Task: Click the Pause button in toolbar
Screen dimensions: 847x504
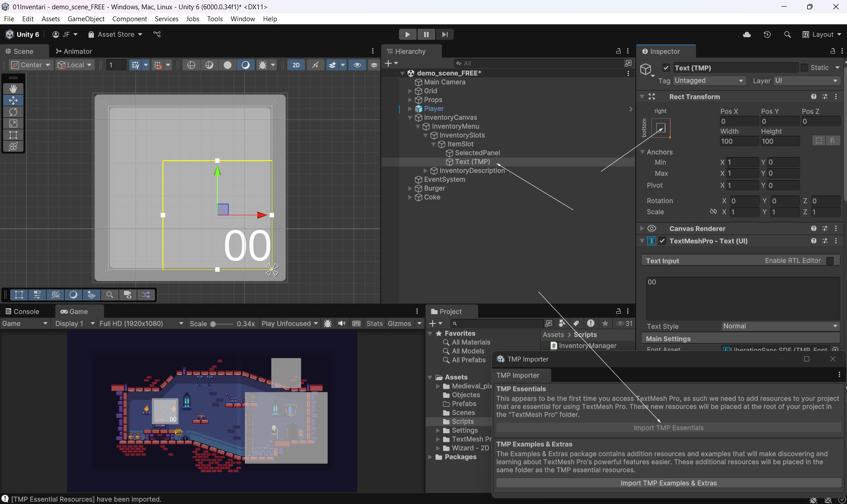Action: pos(426,35)
